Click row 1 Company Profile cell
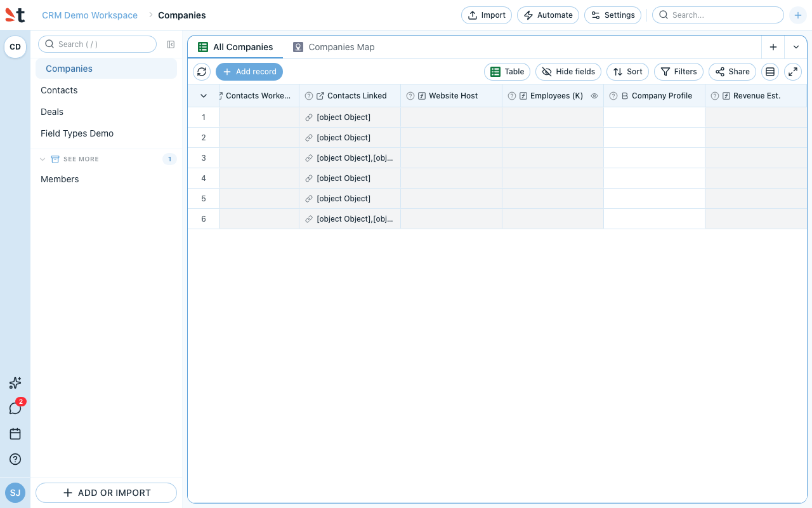 (x=655, y=117)
